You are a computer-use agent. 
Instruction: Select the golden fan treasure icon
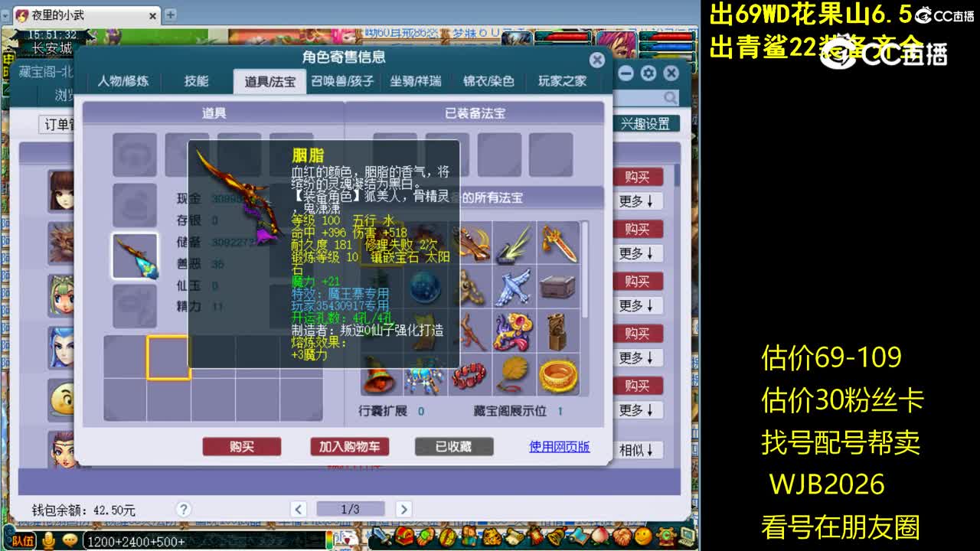click(x=514, y=376)
